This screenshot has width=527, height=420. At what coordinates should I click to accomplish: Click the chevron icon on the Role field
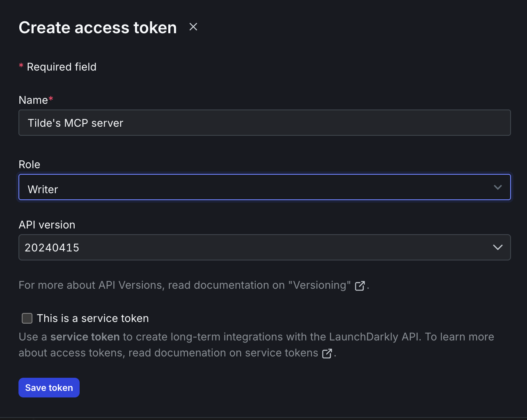pyautogui.click(x=498, y=187)
